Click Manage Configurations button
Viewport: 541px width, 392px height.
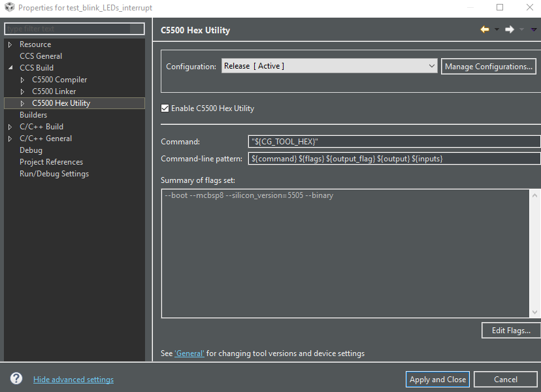[x=489, y=66]
